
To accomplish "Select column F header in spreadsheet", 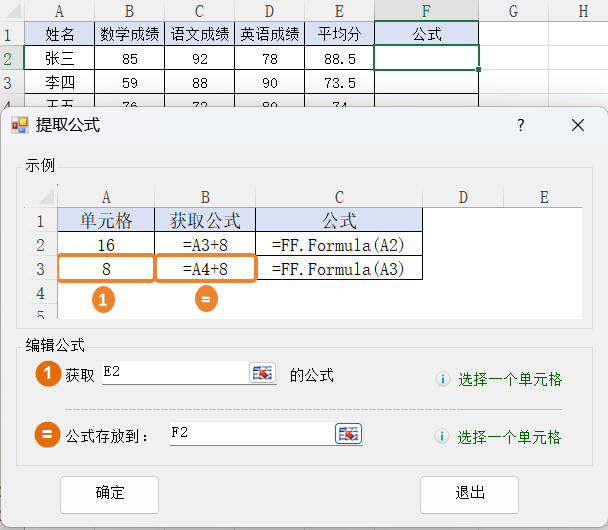I will (x=427, y=11).
